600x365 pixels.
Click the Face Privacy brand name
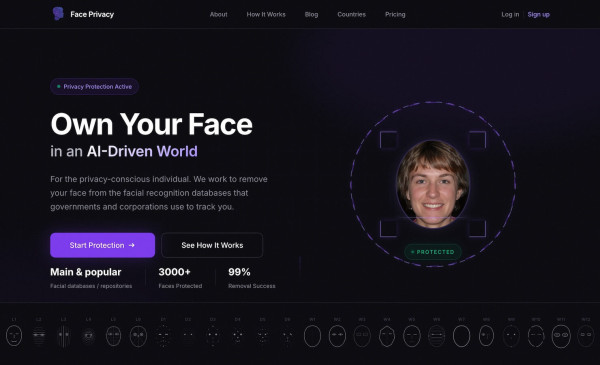tap(92, 15)
